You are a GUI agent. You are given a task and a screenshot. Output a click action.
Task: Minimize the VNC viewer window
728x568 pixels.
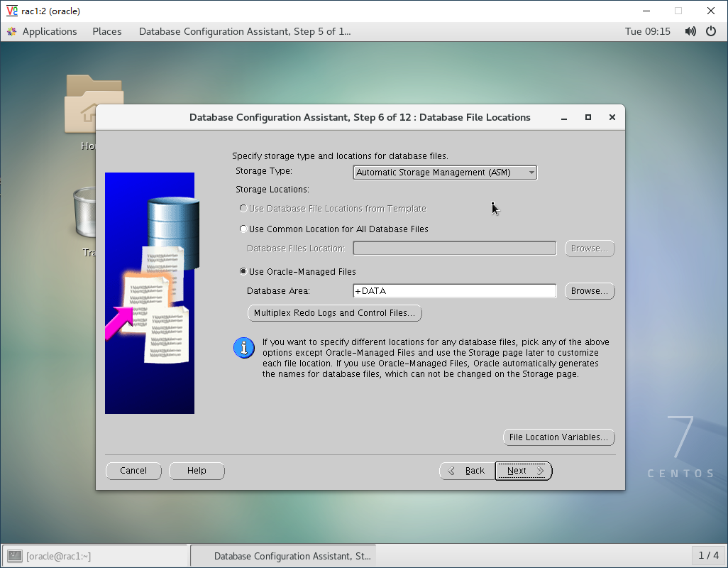click(646, 11)
